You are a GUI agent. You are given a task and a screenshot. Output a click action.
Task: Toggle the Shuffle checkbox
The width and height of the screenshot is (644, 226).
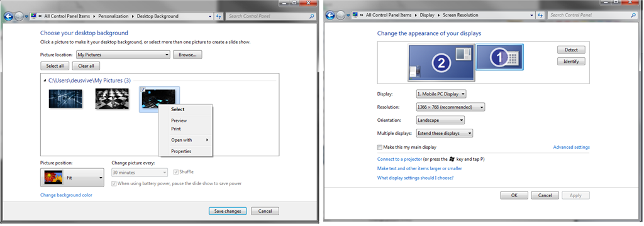coord(176,172)
